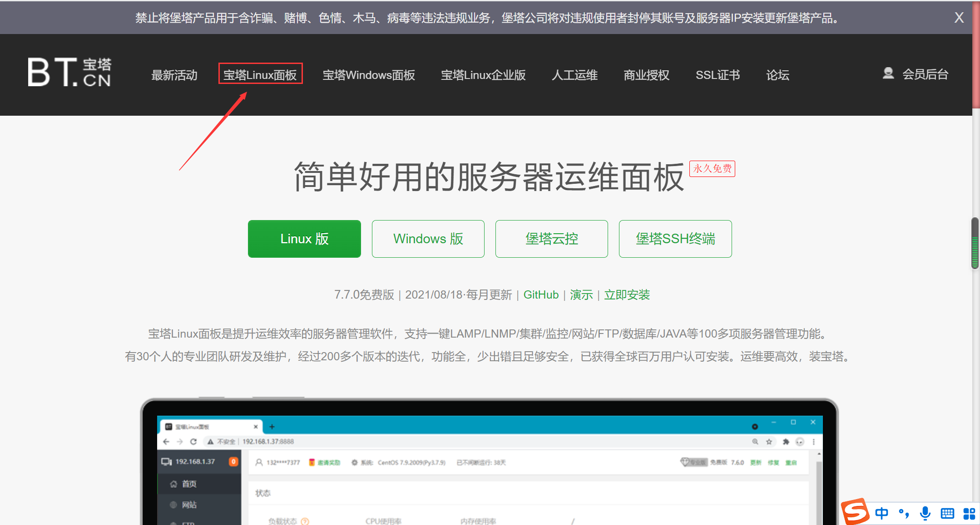
Task: Select the 堡塔SSH终端 button
Action: pyautogui.click(x=675, y=239)
